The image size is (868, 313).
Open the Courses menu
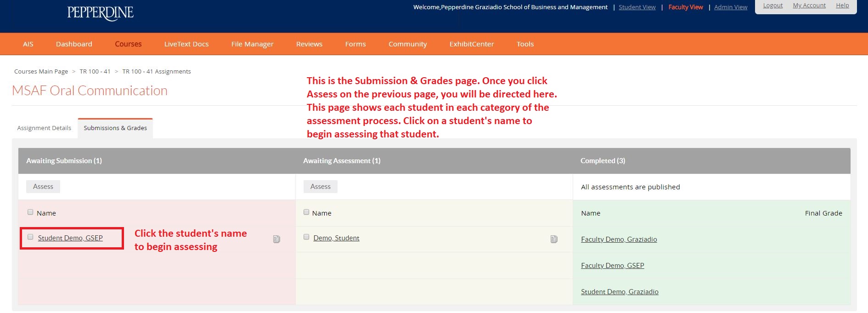click(x=128, y=44)
